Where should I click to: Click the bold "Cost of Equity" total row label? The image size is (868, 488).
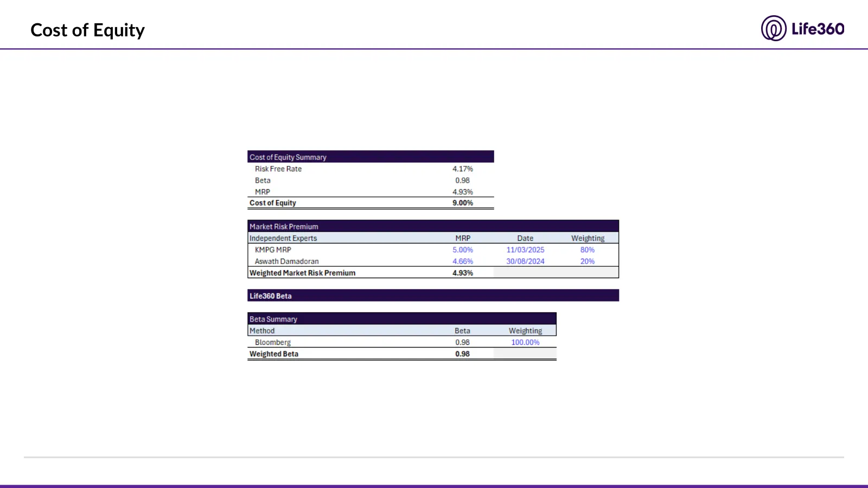pyautogui.click(x=273, y=203)
